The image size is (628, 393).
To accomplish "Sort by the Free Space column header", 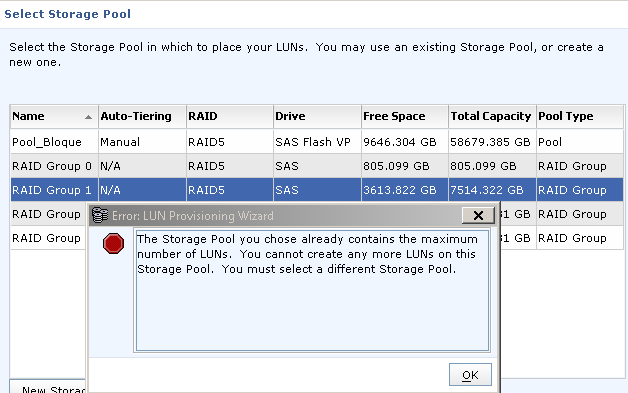I will 405,117.
